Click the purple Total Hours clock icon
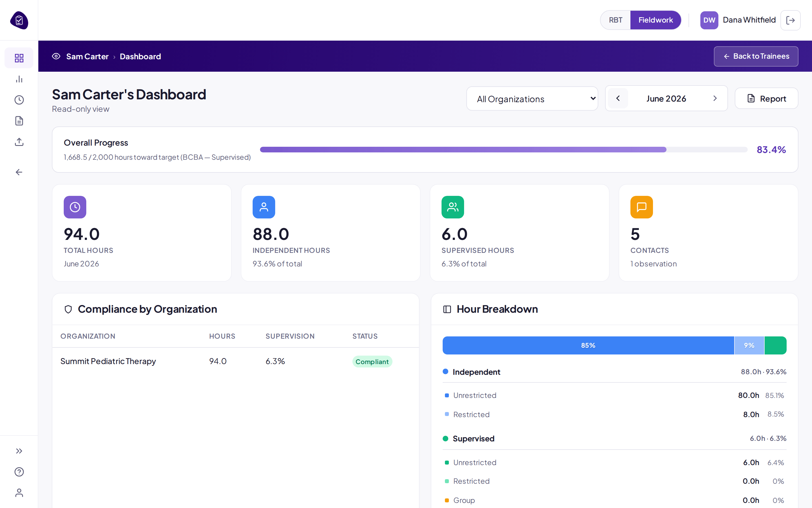 pos(75,207)
